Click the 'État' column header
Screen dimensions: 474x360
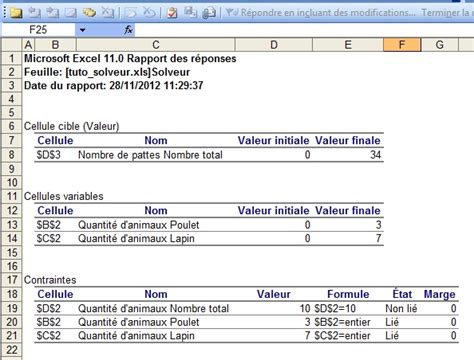[x=402, y=294]
